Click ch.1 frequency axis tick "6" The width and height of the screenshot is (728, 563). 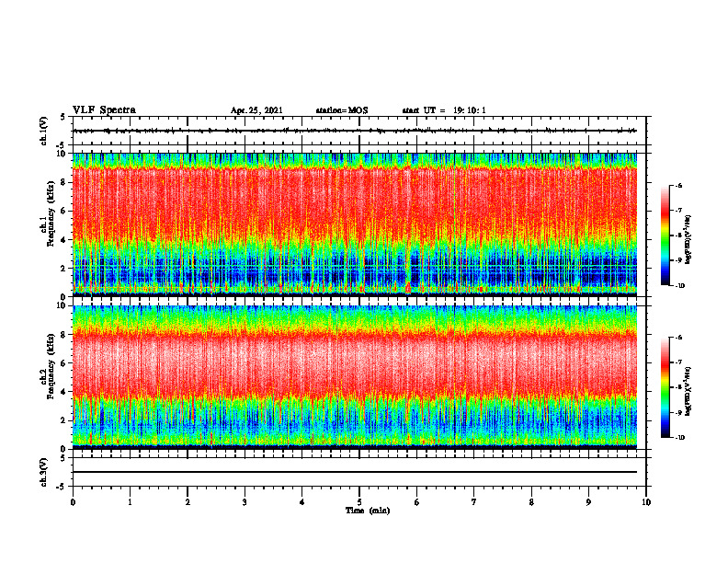[x=64, y=211]
